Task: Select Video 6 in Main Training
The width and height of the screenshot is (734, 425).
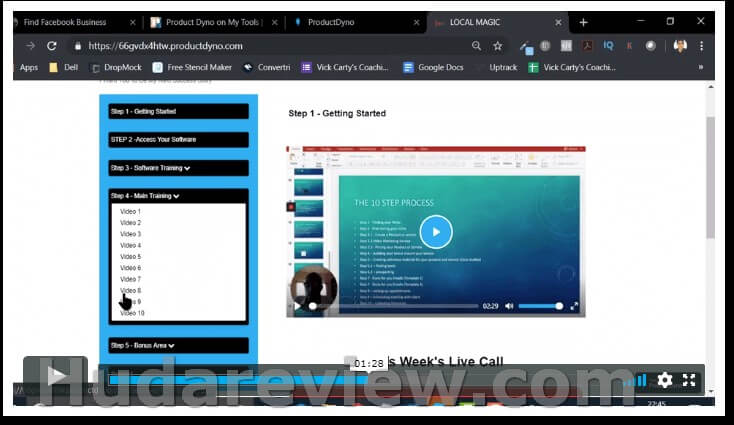Action: pyautogui.click(x=130, y=268)
